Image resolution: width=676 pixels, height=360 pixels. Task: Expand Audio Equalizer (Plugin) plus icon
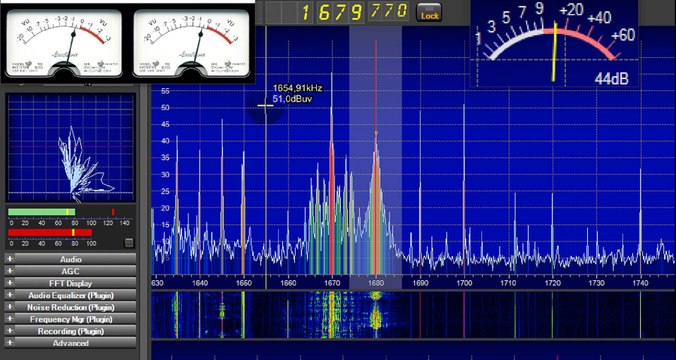(9, 295)
